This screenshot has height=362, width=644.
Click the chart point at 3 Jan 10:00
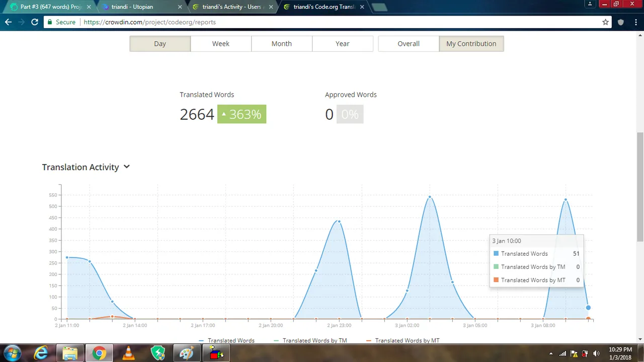(588, 308)
